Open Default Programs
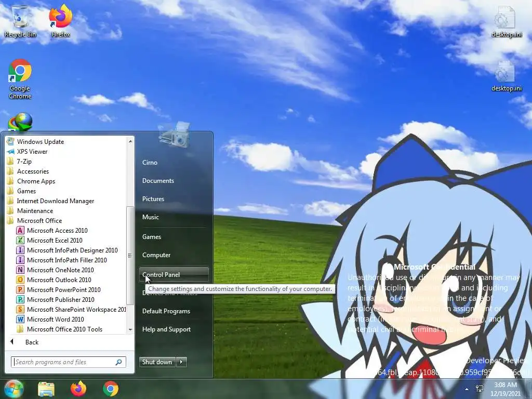Screen dimensions: 532x399 pos(166,311)
